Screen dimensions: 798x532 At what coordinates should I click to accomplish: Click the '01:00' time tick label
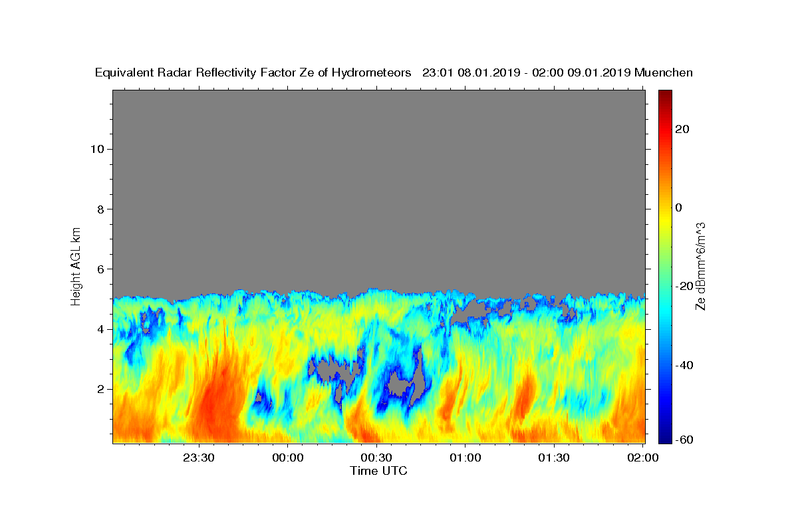point(465,458)
